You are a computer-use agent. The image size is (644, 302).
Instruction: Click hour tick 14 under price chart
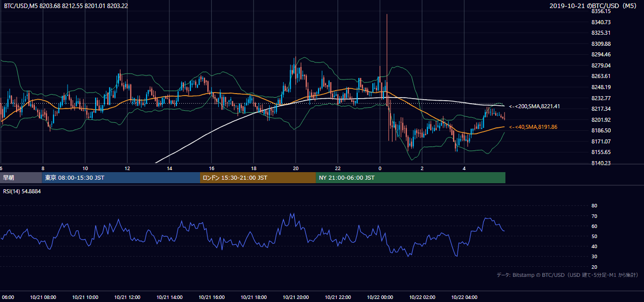coord(169,168)
